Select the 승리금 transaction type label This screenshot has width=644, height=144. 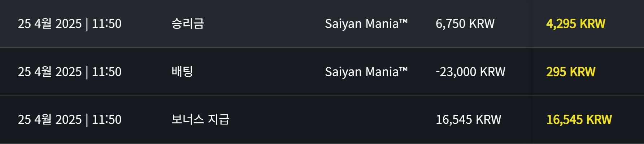coord(188,24)
